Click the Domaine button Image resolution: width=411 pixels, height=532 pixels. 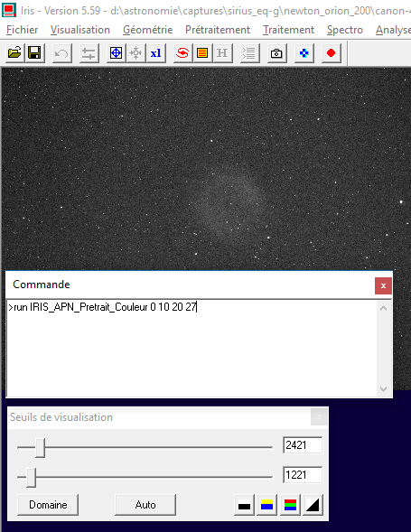(48, 505)
